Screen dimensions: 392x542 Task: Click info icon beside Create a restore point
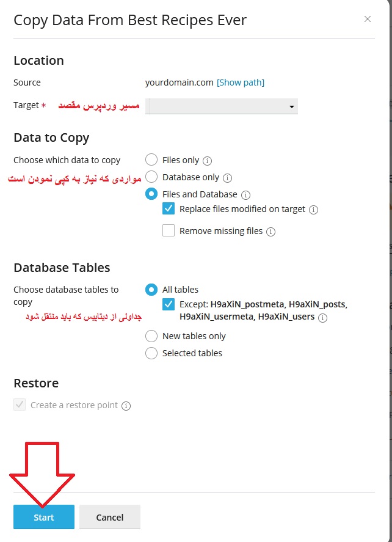coord(126,405)
